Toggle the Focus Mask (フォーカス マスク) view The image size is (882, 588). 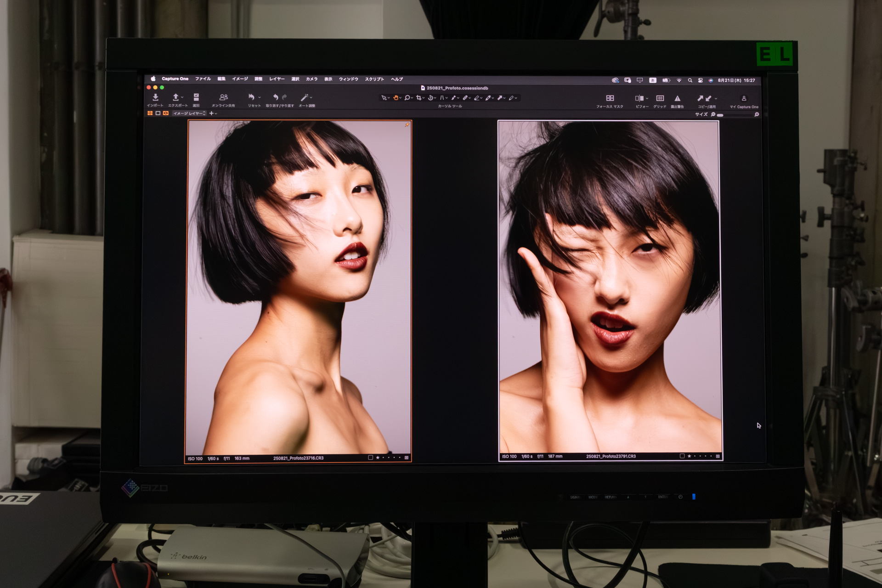pos(610,98)
